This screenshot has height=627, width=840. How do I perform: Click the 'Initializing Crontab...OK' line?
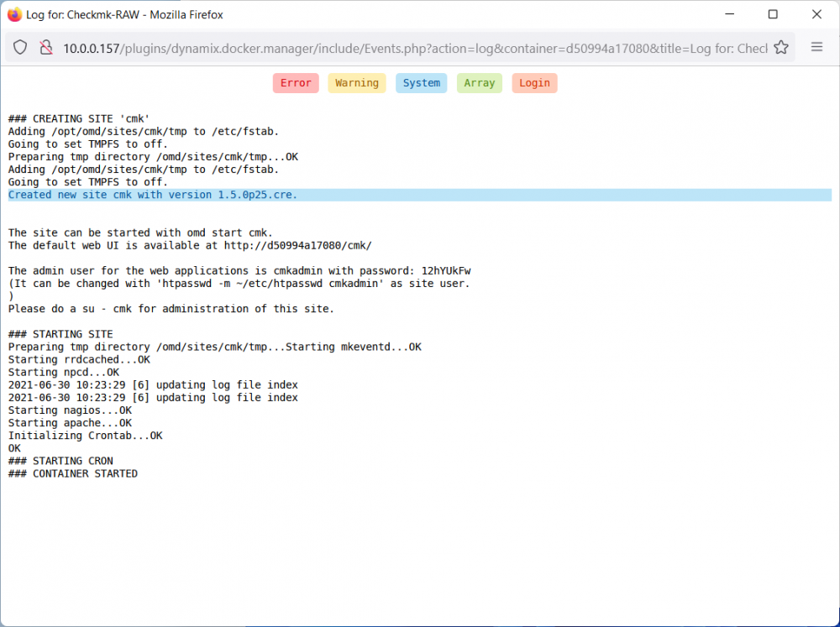click(85, 436)
